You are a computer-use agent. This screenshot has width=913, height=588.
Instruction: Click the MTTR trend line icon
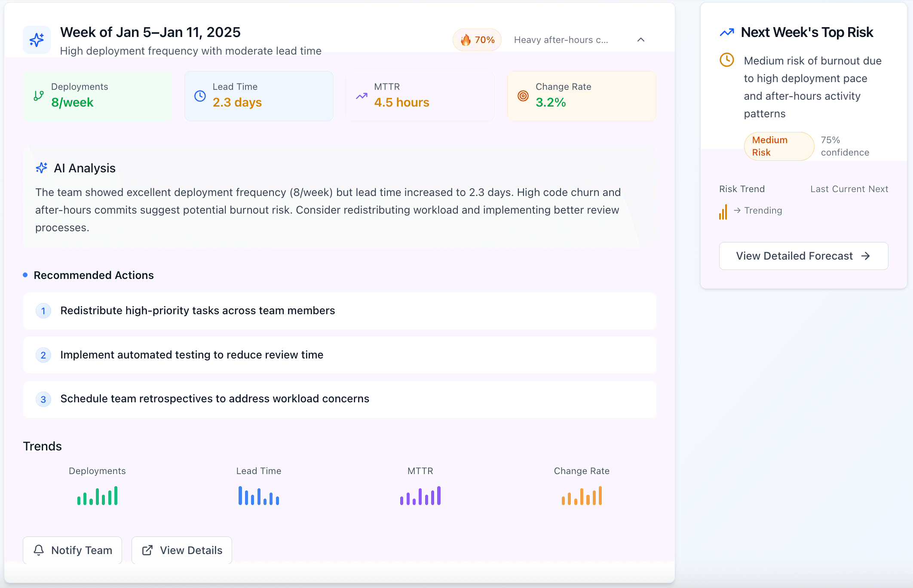(x=362, y=96)
